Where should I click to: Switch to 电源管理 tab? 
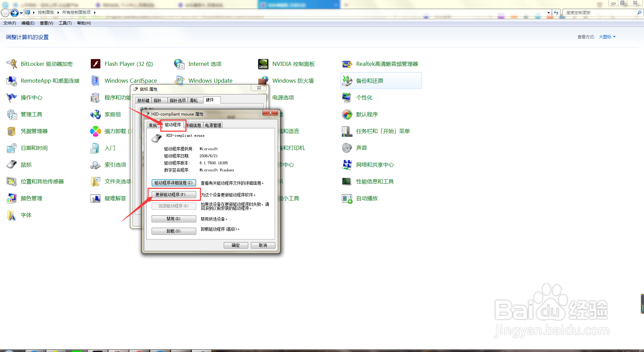point(213,125)
